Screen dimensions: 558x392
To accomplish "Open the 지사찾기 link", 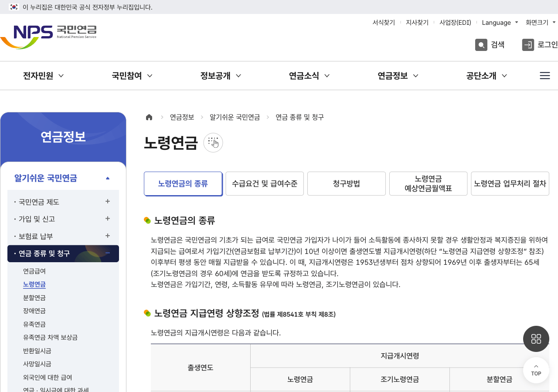I will [417, 23].
